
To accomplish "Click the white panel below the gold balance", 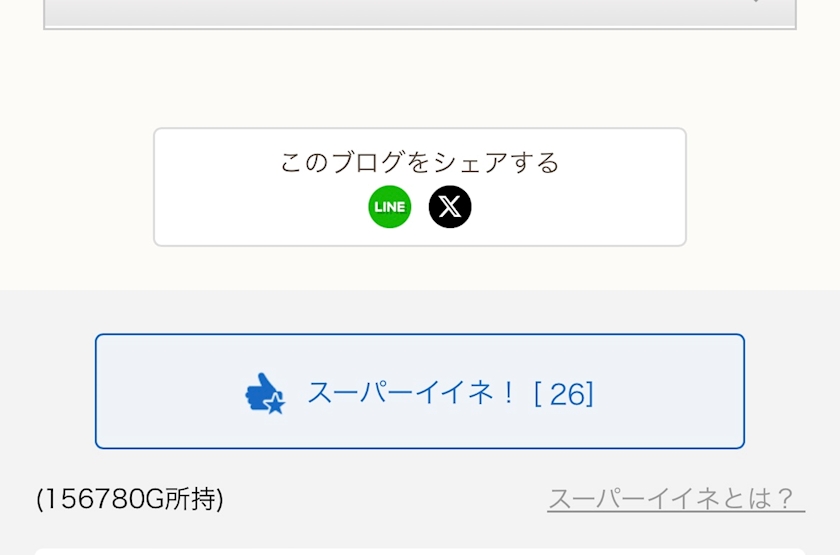I will (x=420, y=551).
